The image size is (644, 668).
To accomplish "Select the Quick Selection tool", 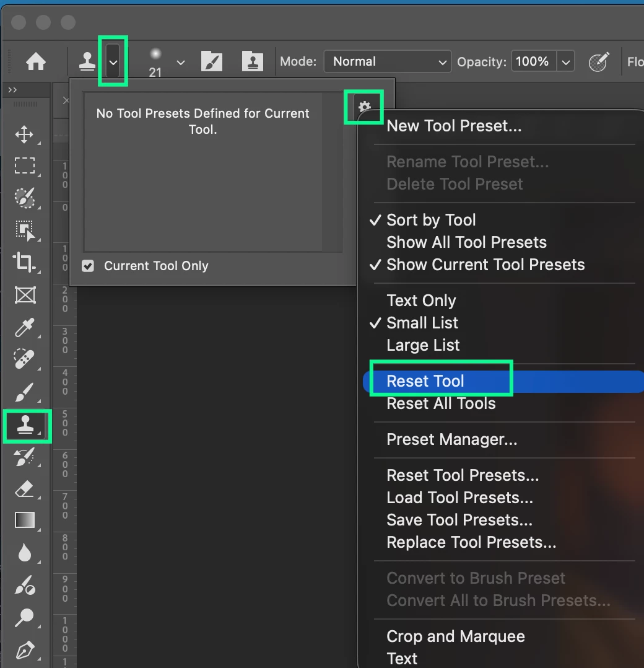I will (x=25, y=198).
